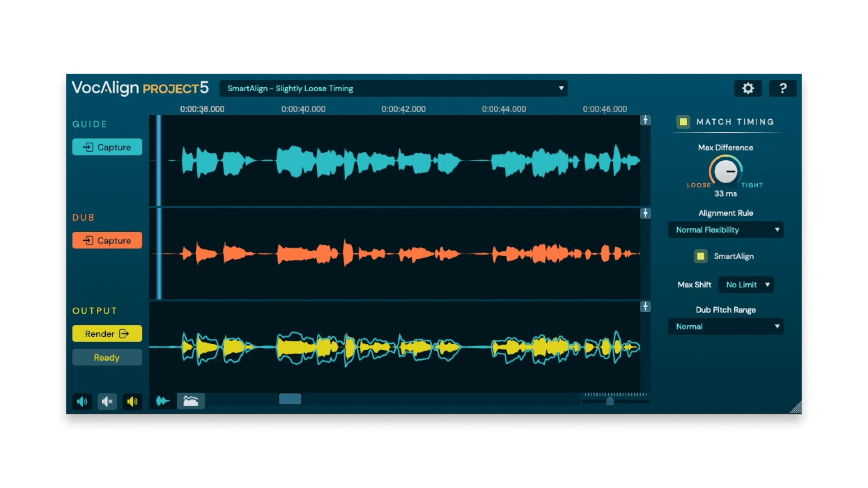Screen dimensions: 868x488
Task: Open the Alignment Rule Normal Flexibility dropdown
Action: (x=725, y=230)
